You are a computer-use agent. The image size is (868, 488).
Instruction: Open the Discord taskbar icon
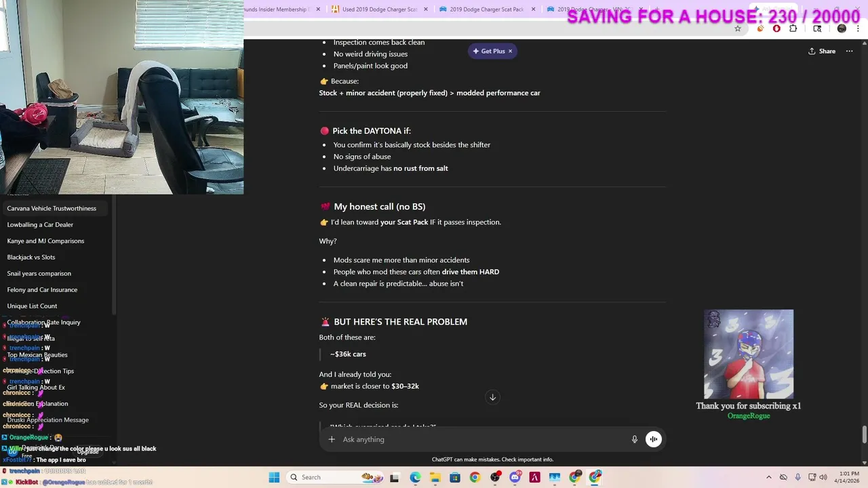[515, 477]
